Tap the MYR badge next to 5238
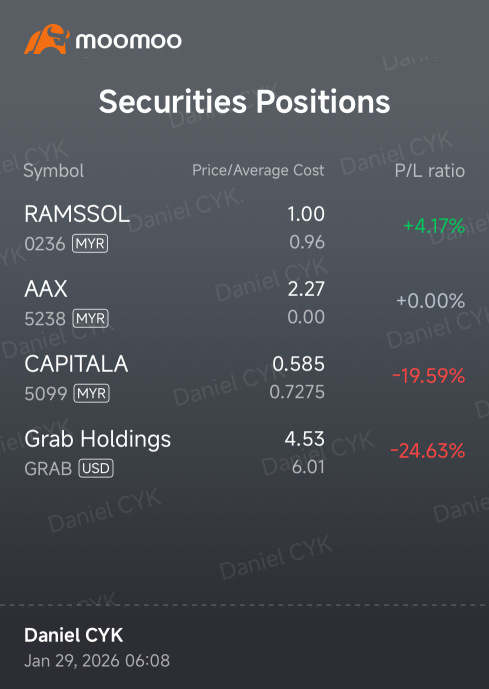This screenshot has height=689, width=489. tap(90, 318)
